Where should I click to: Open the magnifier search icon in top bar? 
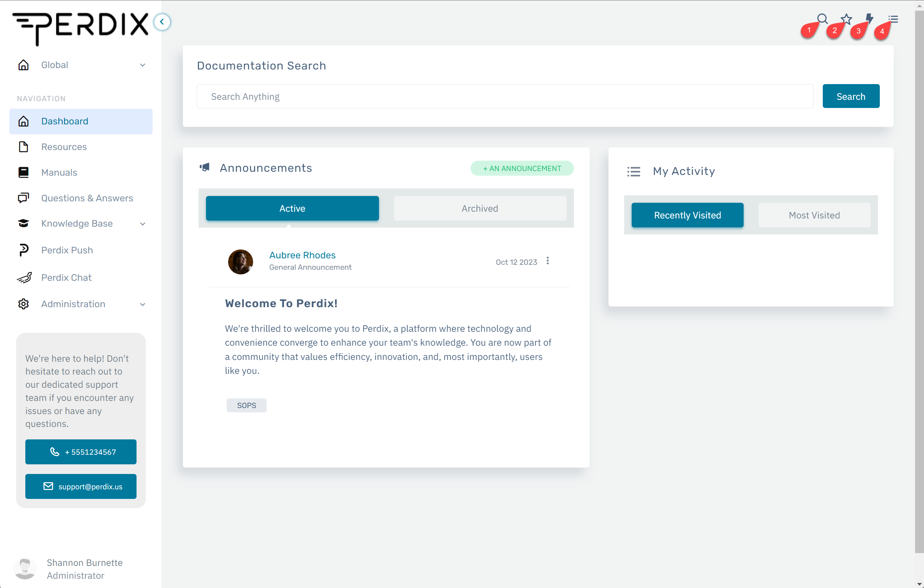(x=822, y=19)
